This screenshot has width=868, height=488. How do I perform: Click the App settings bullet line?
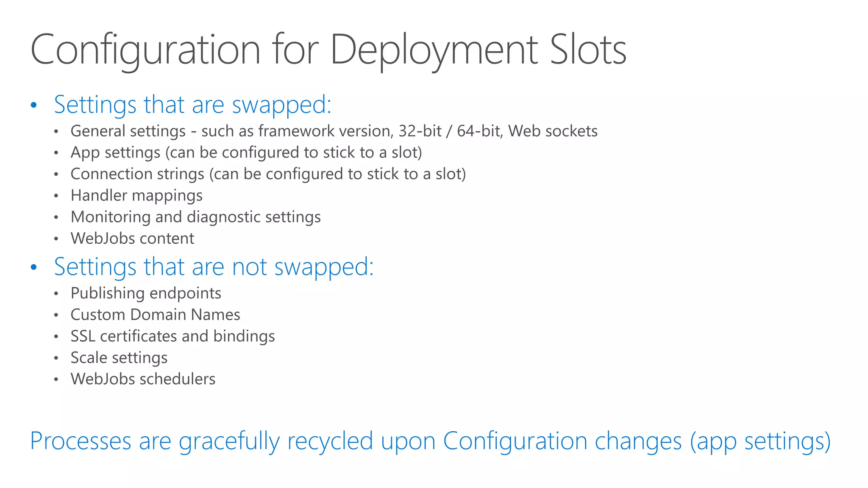pos(246,152)
